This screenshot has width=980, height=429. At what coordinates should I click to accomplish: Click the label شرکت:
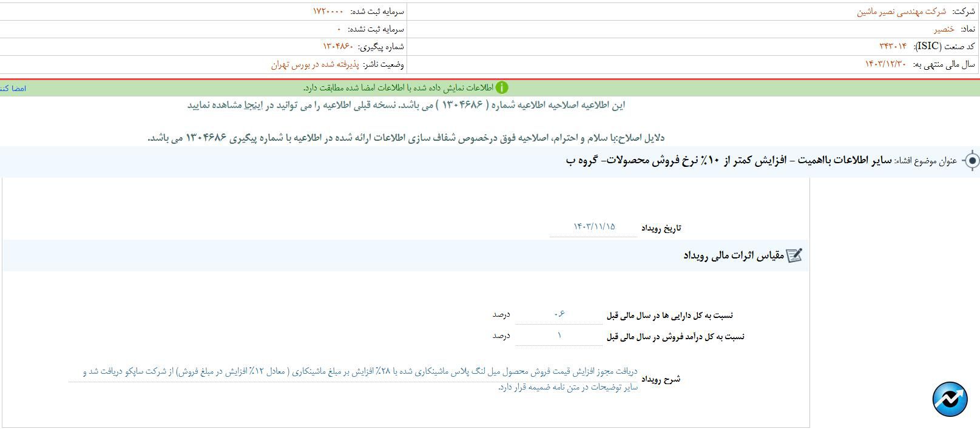point(964,12)
